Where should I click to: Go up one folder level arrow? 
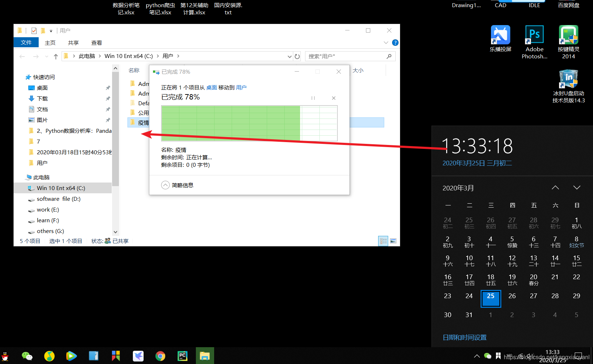coord(56,57)
